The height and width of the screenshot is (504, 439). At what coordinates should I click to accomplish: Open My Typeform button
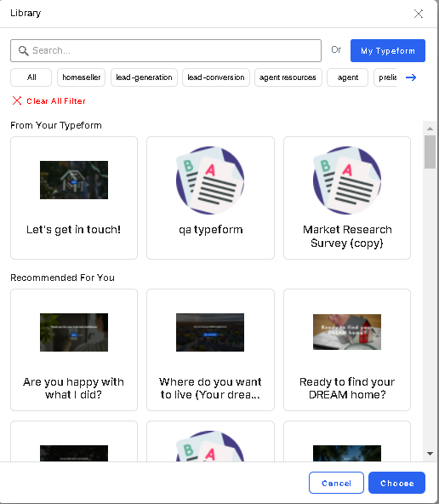388,50
